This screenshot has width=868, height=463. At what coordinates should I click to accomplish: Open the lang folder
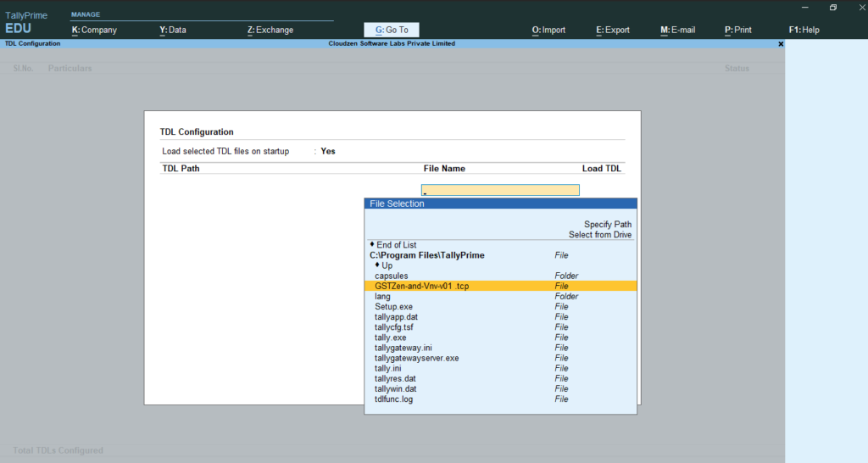[500, 296]
